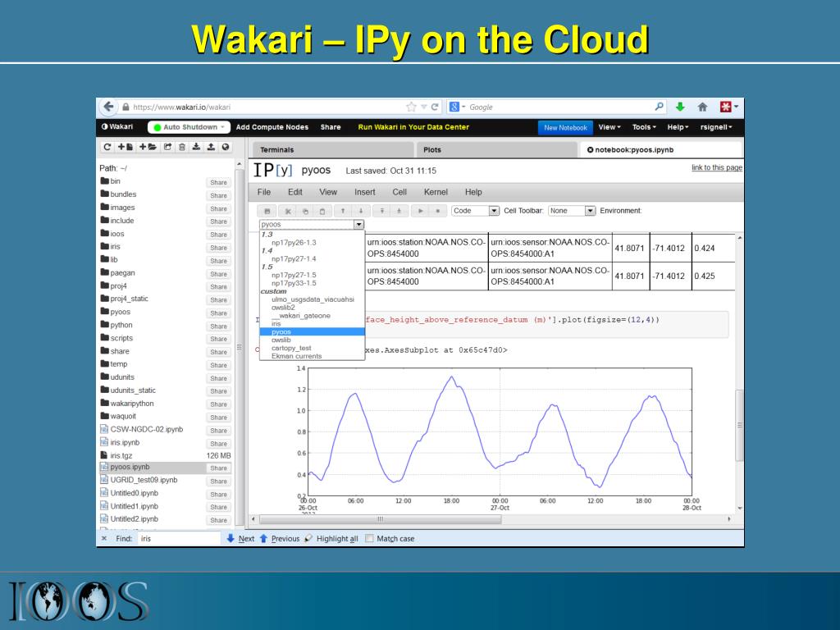Open the notebook File menu
Screen dimensions: 840x630
coord(264,192)
